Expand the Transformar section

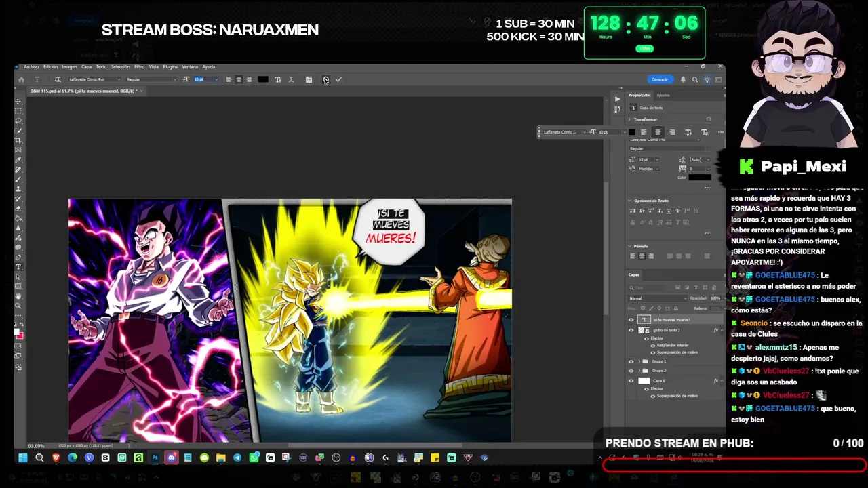(629, 119)
